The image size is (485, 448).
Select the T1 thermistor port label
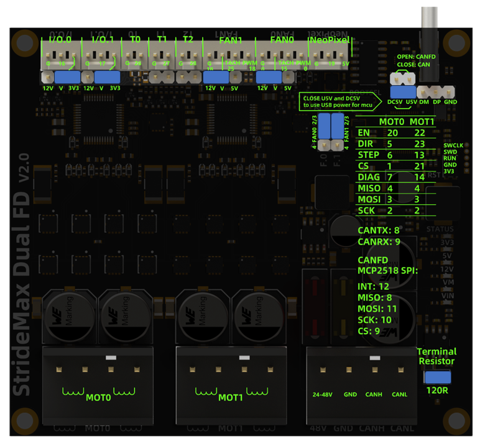pyautogui.click(x=162, y=39)
